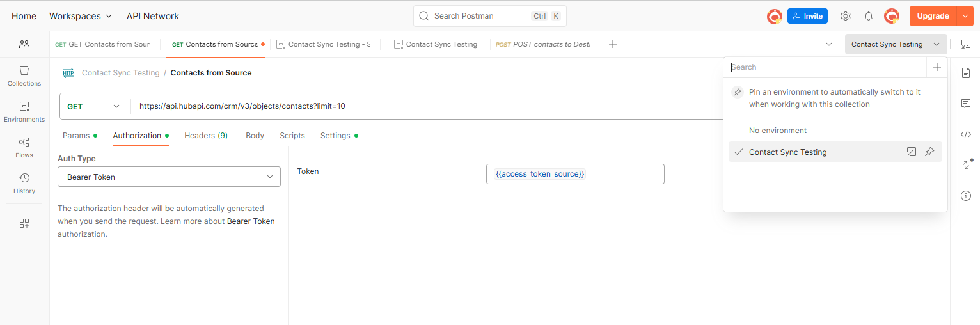The width and height of the screenshot is (980, 325).
Task: Switch to fourth tab Contact Sync Testing
Action: [x=436, y=44]
